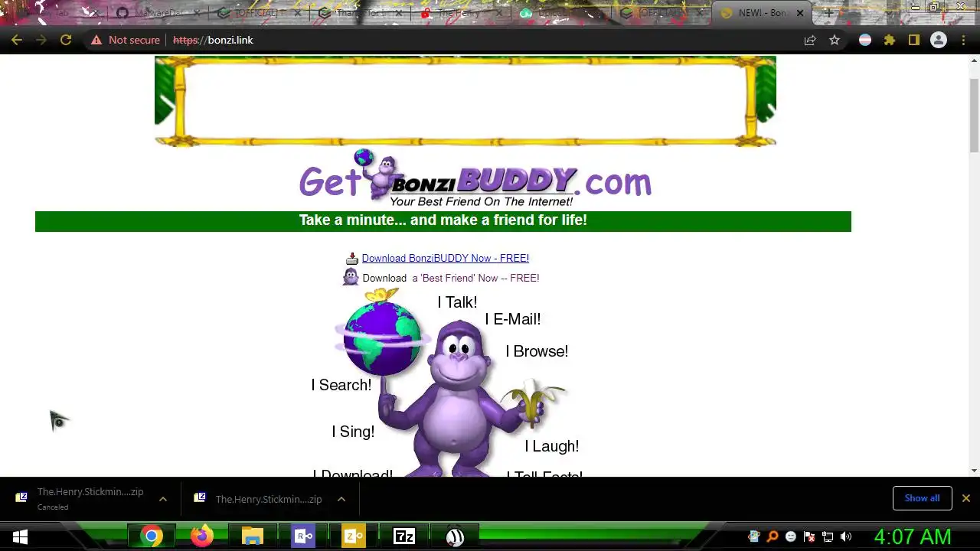Click the 'I Browse!' text
Viewport: 980px width, 551px height.
pyautogui.click(x=537, y=351)
